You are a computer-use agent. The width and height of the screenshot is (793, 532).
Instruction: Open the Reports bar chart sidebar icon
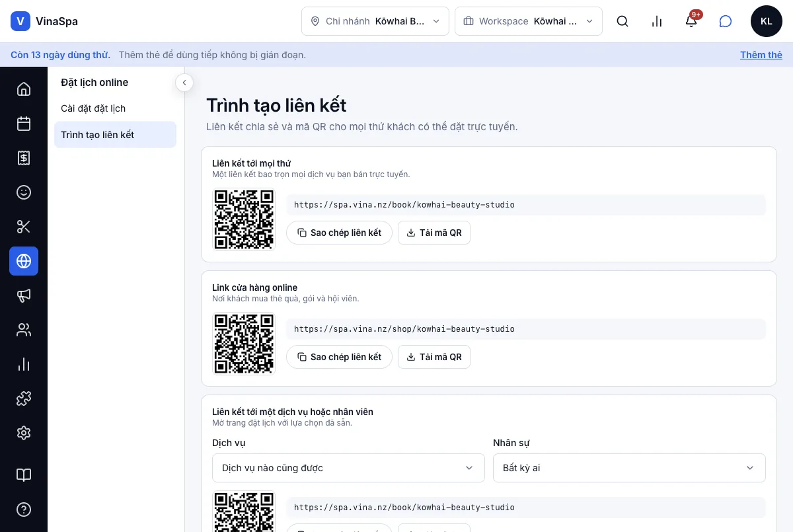click(24, 363)
